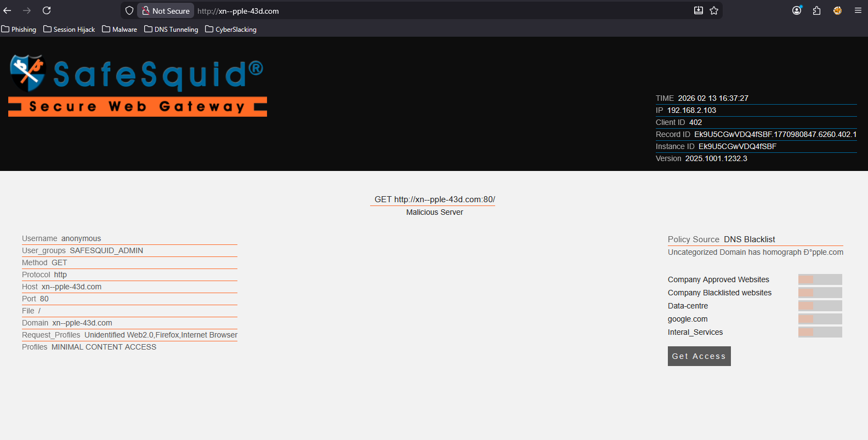Click the Protocol http row
Viewport: 868px width, 440px height.
tap(129, 275)
